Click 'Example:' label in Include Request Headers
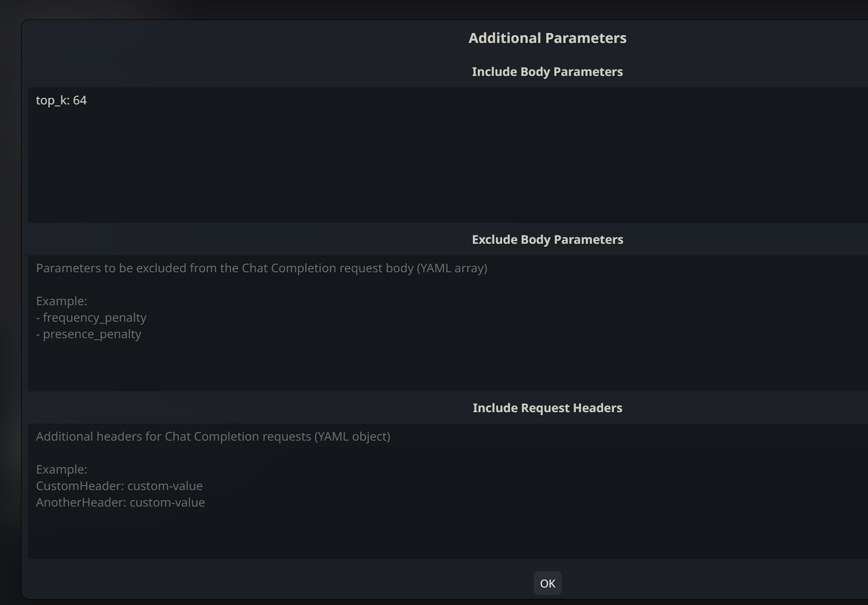 pyautogui.click(x=61, y=470)
